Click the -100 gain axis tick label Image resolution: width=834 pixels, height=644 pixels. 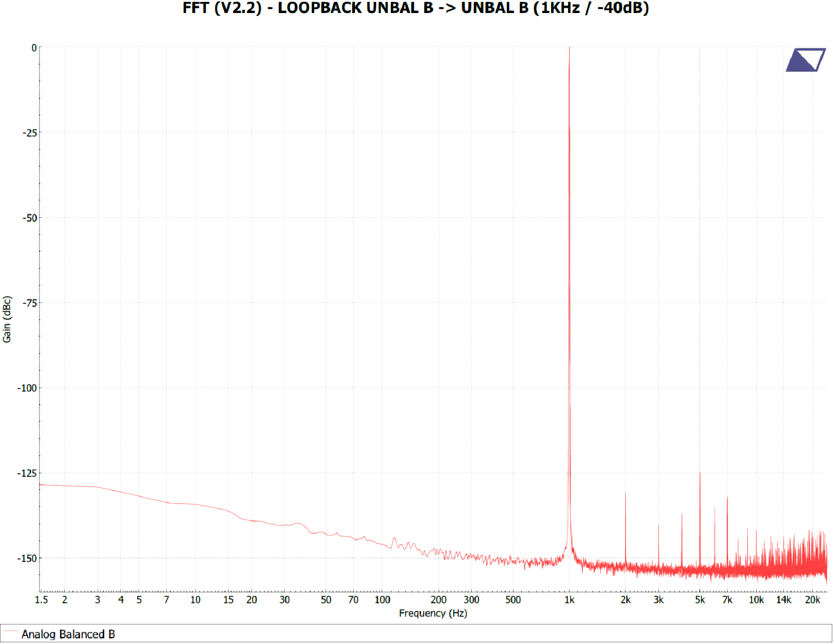[27, 388]
